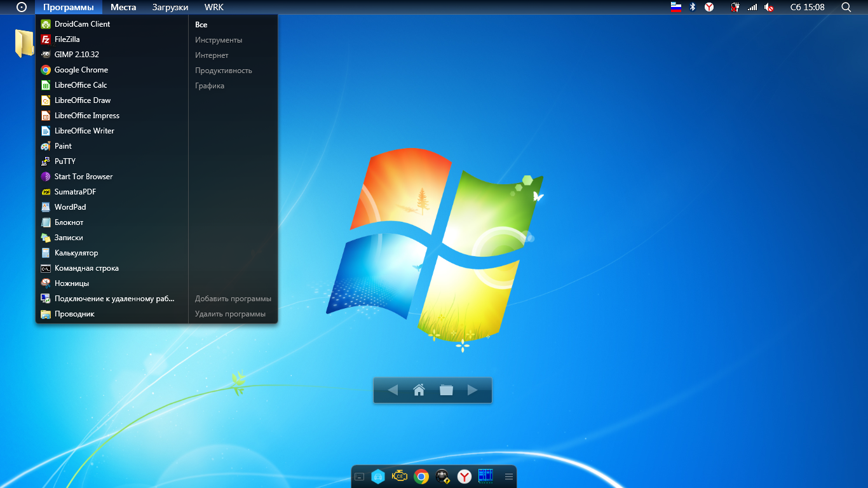The height and width of the screenshot is (488, 868).
Task: Launch DroidCam Client from the Программы menu
Action: click(x=112, y=24)
